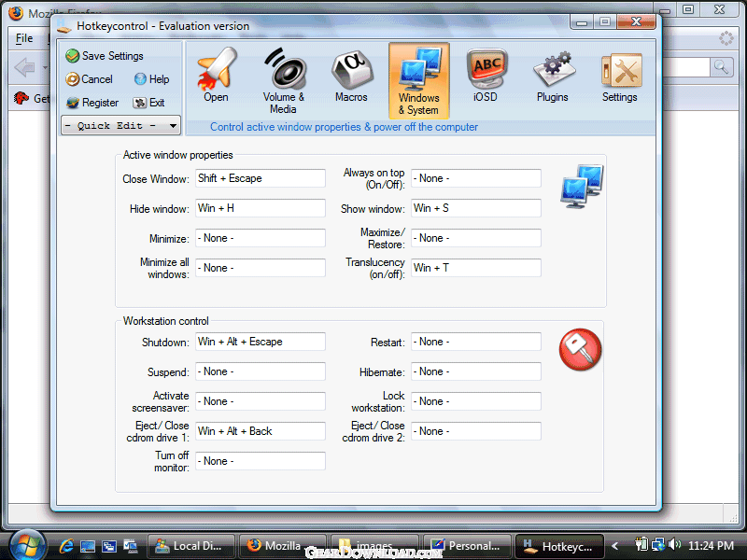Click the Firefox search magnifier icon
The width and height of the screenshot is (747, 560).
(721, 67)
